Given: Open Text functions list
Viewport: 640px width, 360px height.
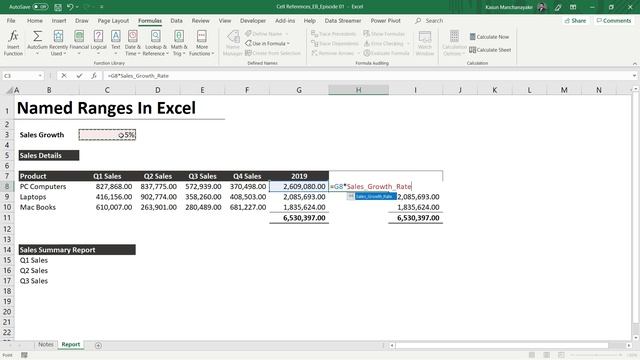Looking at the screenshot, I should click(x=116, y=42).
